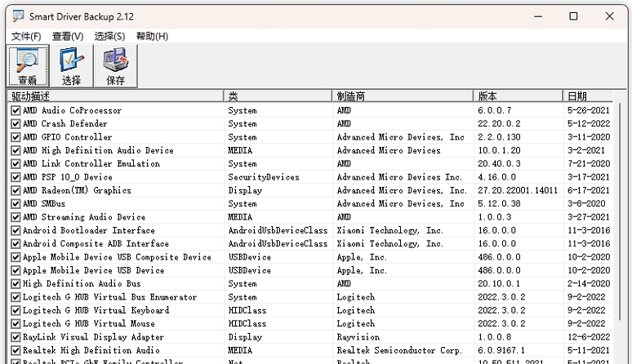Sort by 版本 column header

coord(518,96)
